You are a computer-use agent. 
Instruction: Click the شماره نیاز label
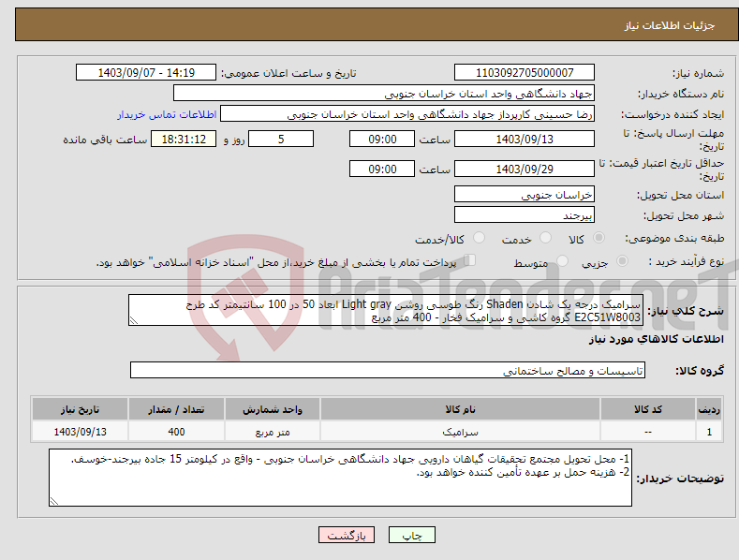698,73
